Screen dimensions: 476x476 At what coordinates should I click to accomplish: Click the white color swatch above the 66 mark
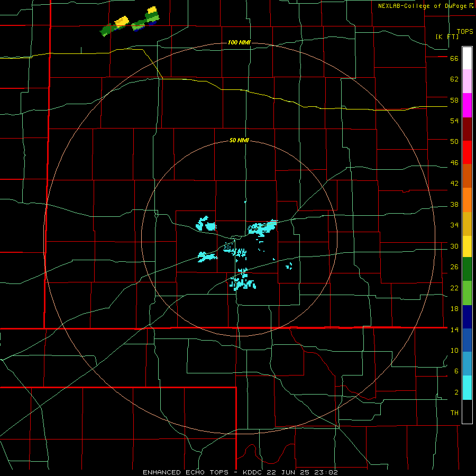467,58
